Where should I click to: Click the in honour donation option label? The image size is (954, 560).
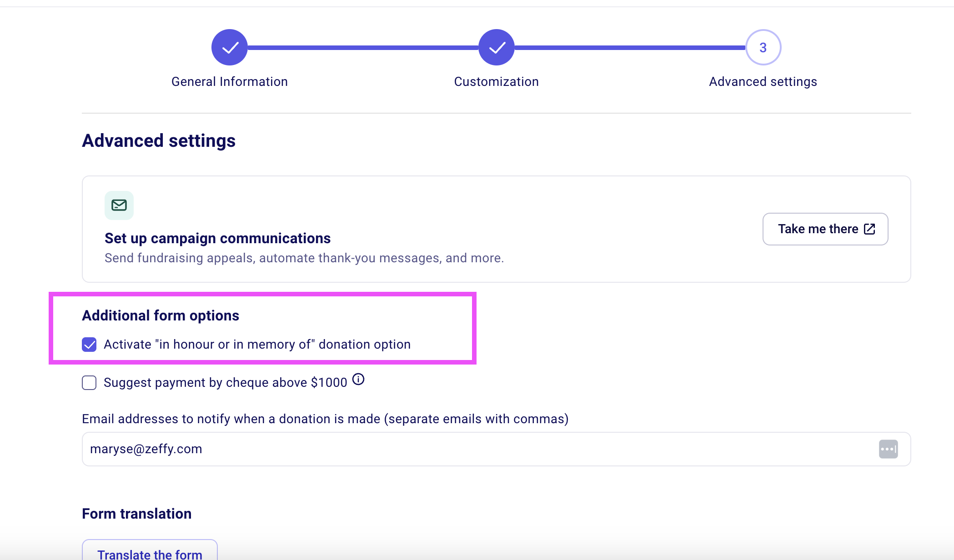pyautogui.click(x=257, y=345)
